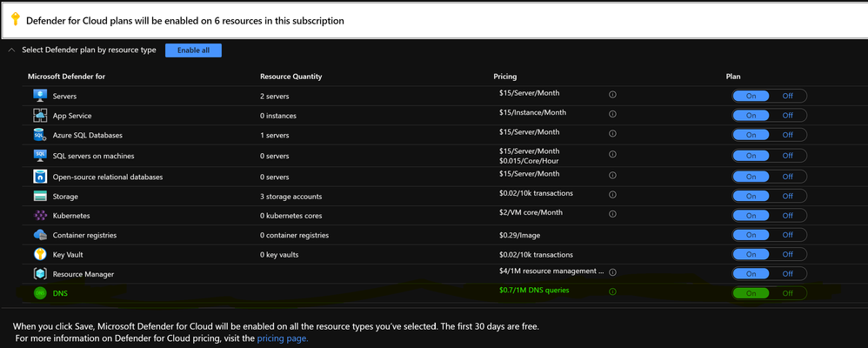Click the Key Vault label

pyautogui.click(x=68, y=255)
